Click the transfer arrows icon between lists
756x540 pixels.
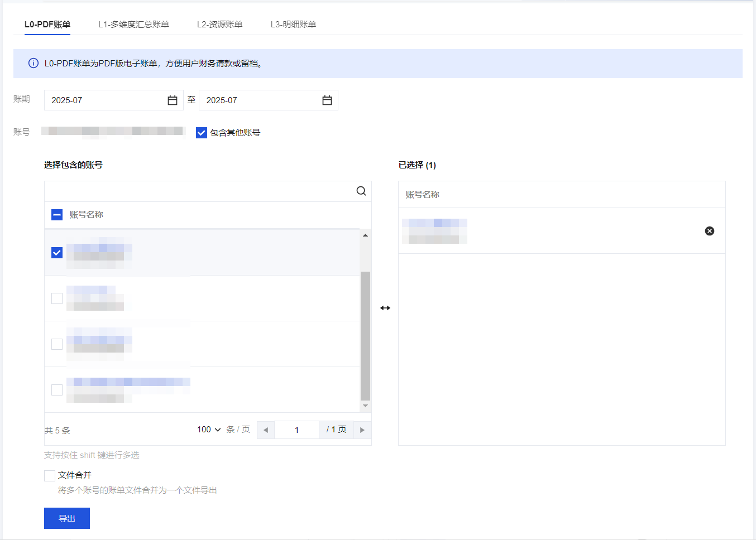click(385, 308)
